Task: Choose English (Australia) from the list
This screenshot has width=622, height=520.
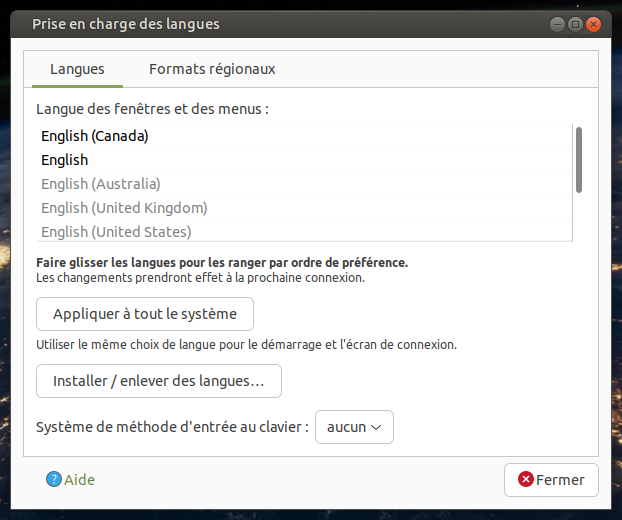Action: point(101,184)
